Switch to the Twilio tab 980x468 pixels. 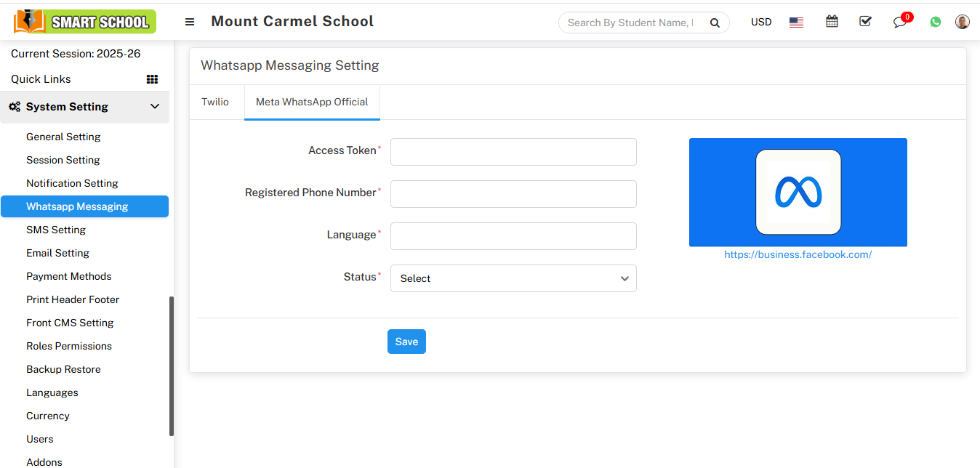pos(215,102)
